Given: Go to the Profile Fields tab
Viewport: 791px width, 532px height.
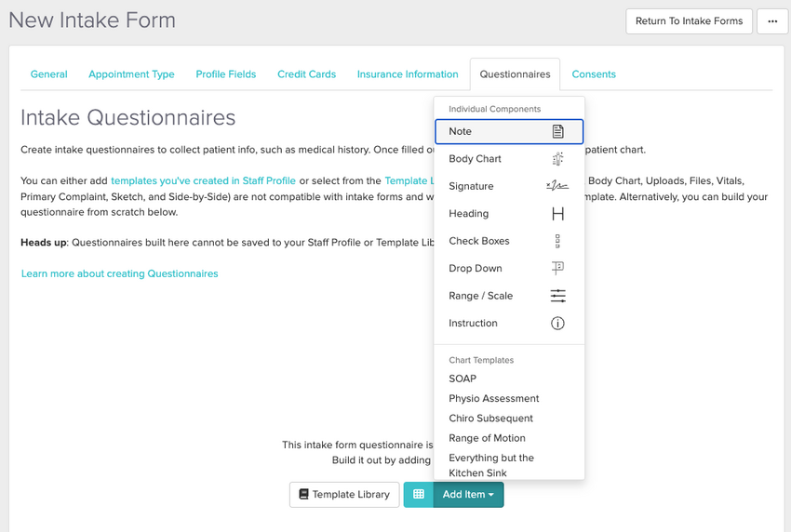Looking at the screenshot, I should pos(226,74).
